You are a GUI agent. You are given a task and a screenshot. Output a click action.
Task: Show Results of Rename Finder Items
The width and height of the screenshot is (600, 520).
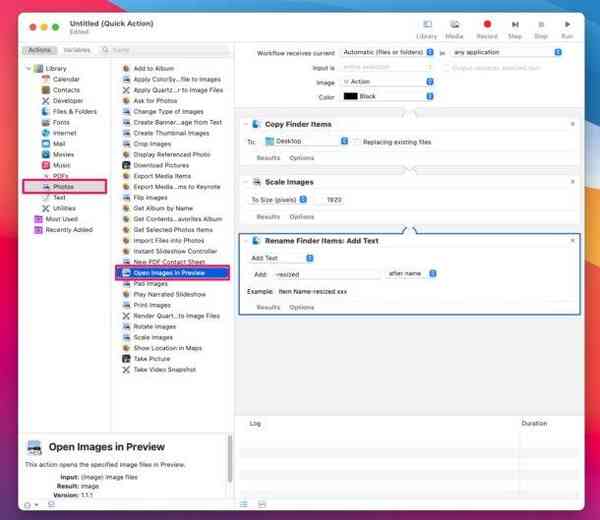pos(268,307)
